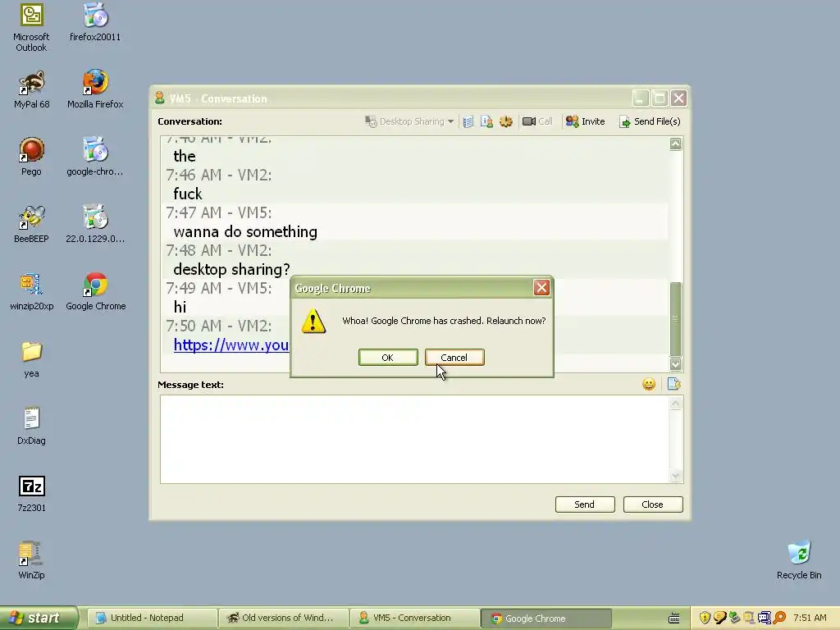The image size is (840, 630).
Task: Click the conversation scrollbar thumb
Action: (676, 318)
